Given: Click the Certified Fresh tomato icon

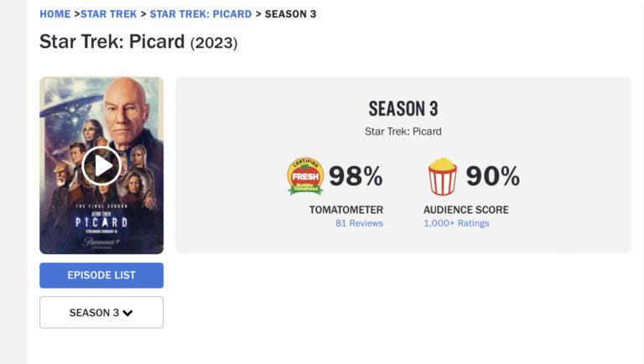Looking at the screenshot, I should coord(305,176).
